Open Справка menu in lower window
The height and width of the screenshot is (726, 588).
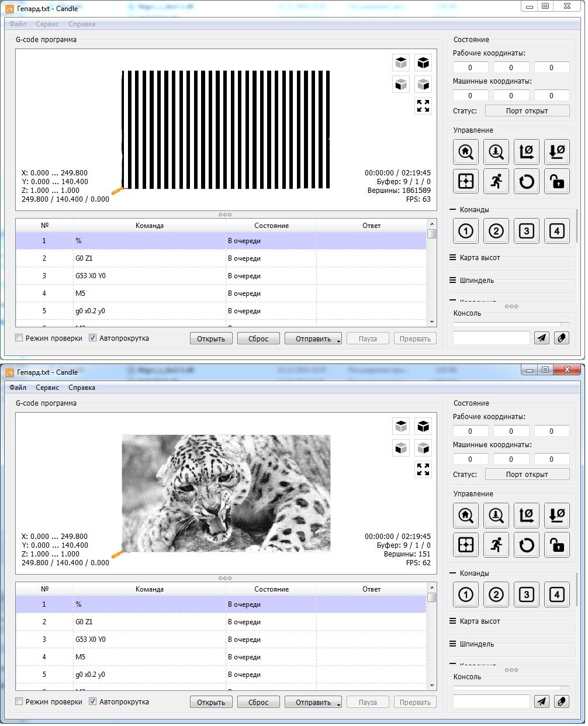(x=82, y=388)
